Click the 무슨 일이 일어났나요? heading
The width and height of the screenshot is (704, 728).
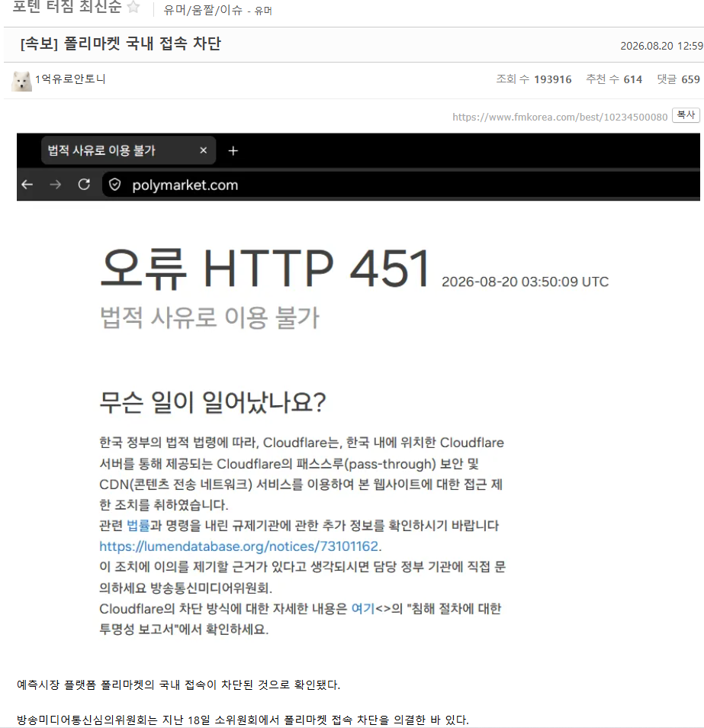click(x=213, y=402)
